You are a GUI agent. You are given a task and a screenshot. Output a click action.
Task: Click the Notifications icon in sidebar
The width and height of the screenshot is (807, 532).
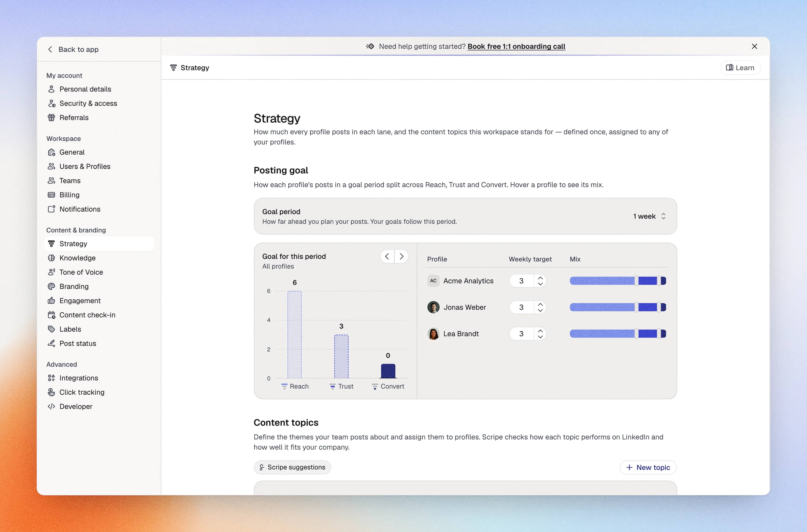point(51,209)
